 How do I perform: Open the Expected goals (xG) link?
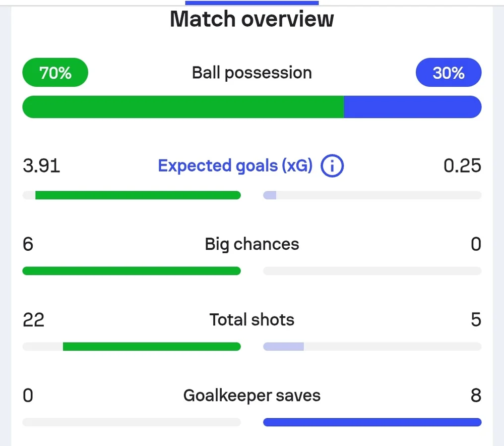[x=235, y=166]
